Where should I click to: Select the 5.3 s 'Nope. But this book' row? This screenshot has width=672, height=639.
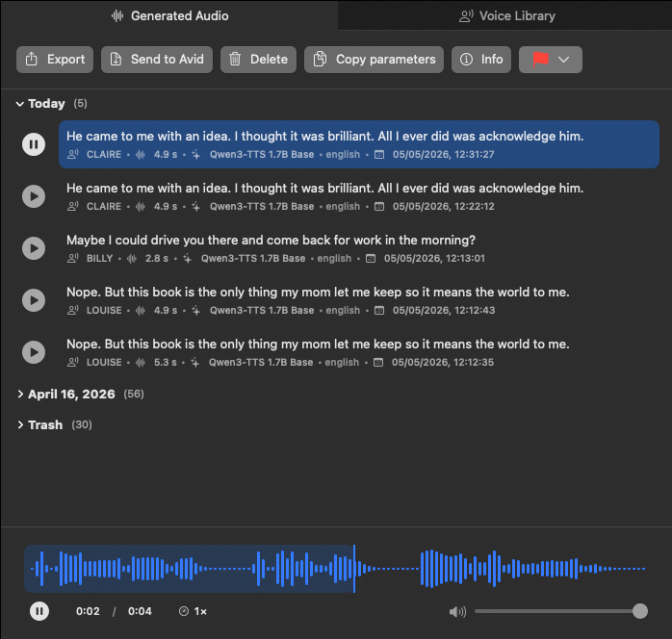(x=359, y=352)
